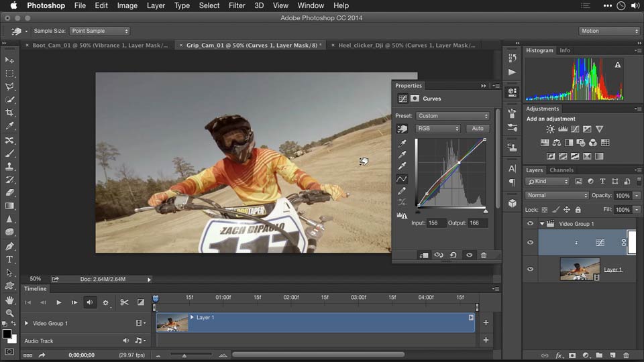Click the Auto button in Curves
The image size is (644, 362).
tap(478, 129)
